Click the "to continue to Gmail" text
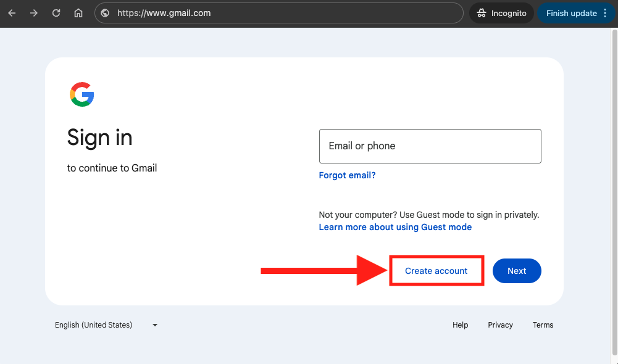Image resolution: width=618 pixels, height=364 pixels. [112, 168]
